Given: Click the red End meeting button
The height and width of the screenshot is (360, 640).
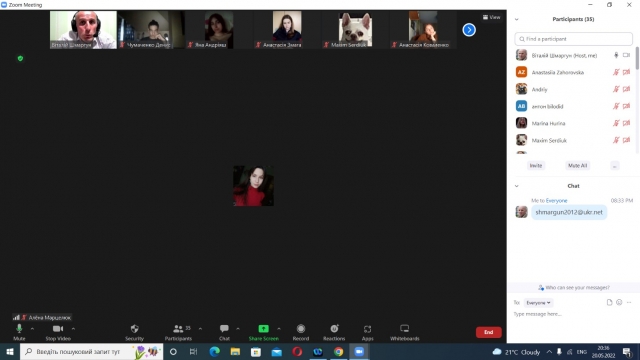Looking at the screenshot, I should (489, 332).
